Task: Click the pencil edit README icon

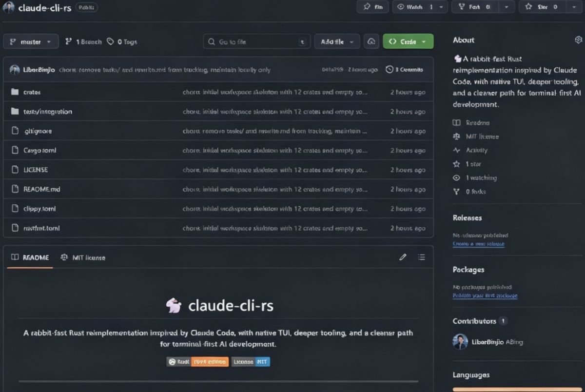Action: point(403,257)
